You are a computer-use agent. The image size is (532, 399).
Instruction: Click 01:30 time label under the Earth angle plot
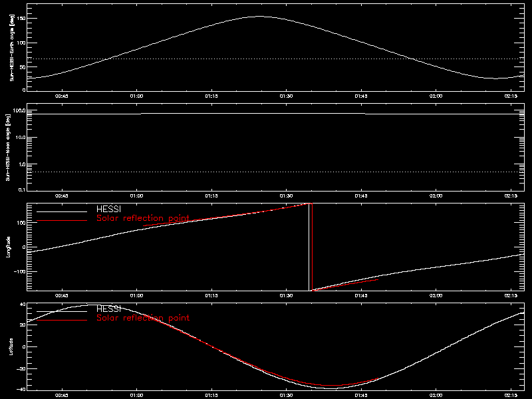pos(286,96)
